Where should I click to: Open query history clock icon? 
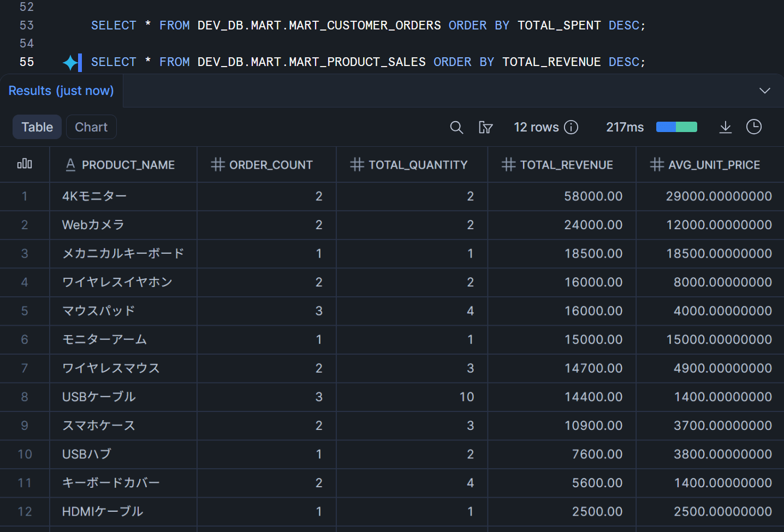coord(753,127)
